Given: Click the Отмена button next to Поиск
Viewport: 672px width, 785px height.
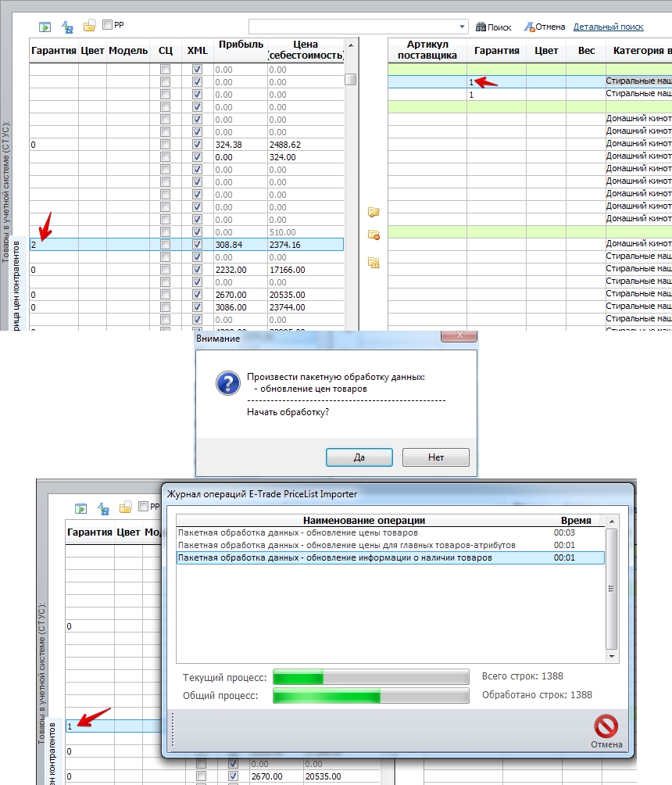Looking at the screenshot, I should (x=545, y=27).
